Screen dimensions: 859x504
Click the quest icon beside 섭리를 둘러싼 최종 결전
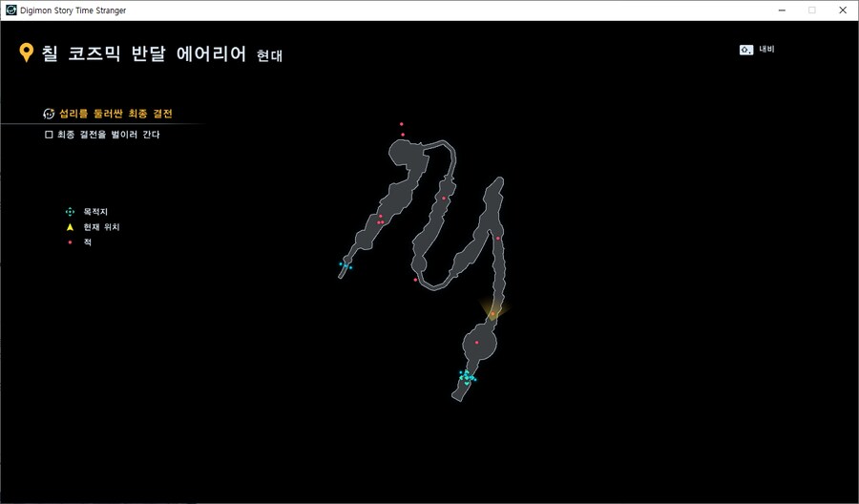pyautogui.click(x=49, y=114)
